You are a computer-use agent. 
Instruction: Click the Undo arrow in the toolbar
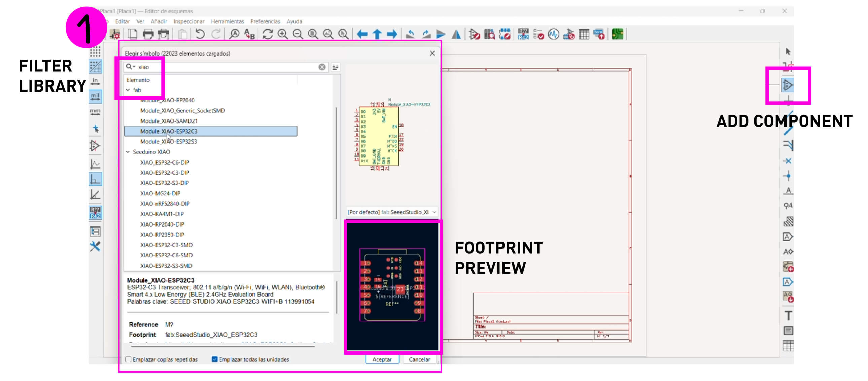coord(200,34)
